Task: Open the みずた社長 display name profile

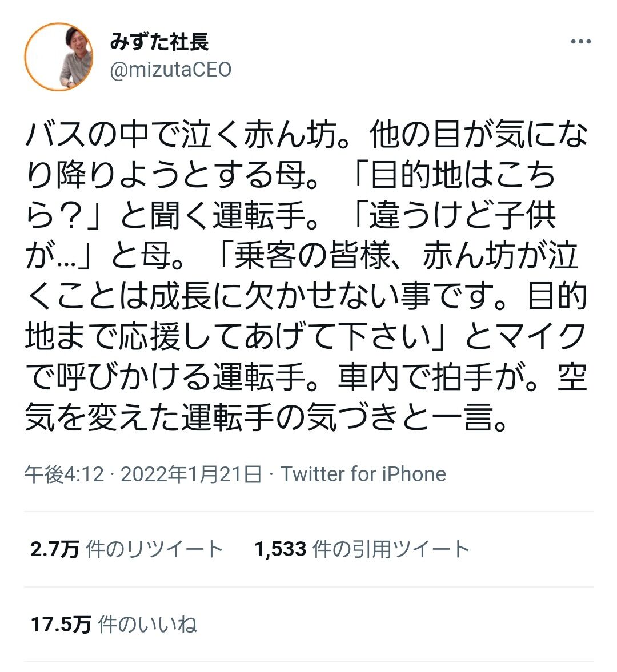Action: (159, 42)
